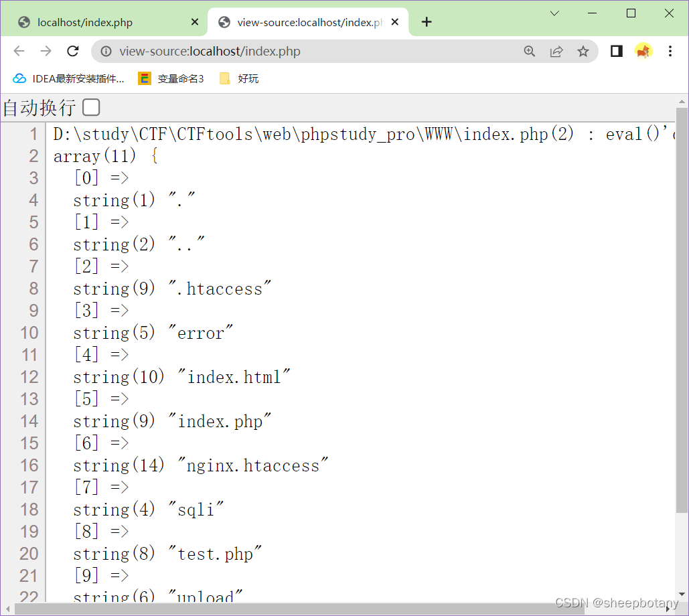Close the view-source tab
This screenshot has width=689, height=616.
395,22
